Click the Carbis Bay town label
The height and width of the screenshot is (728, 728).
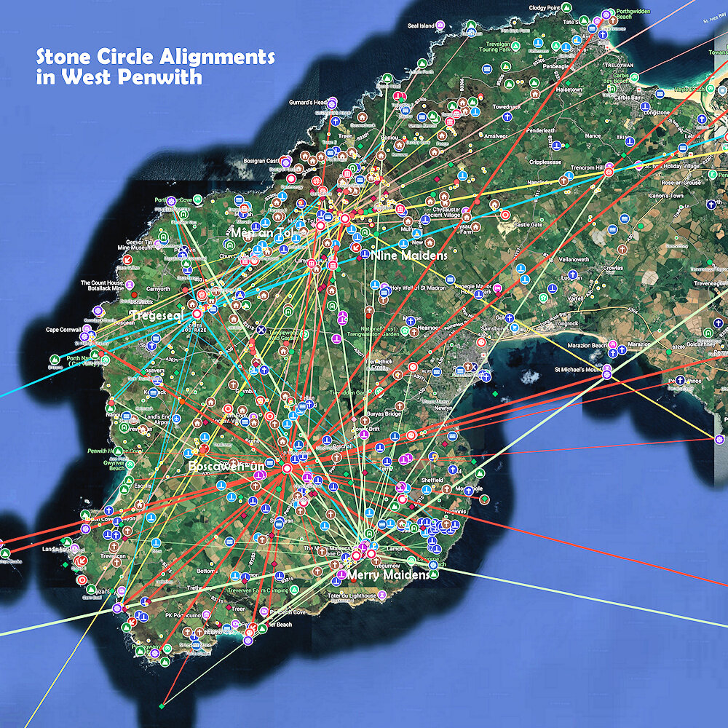point(628,98)
